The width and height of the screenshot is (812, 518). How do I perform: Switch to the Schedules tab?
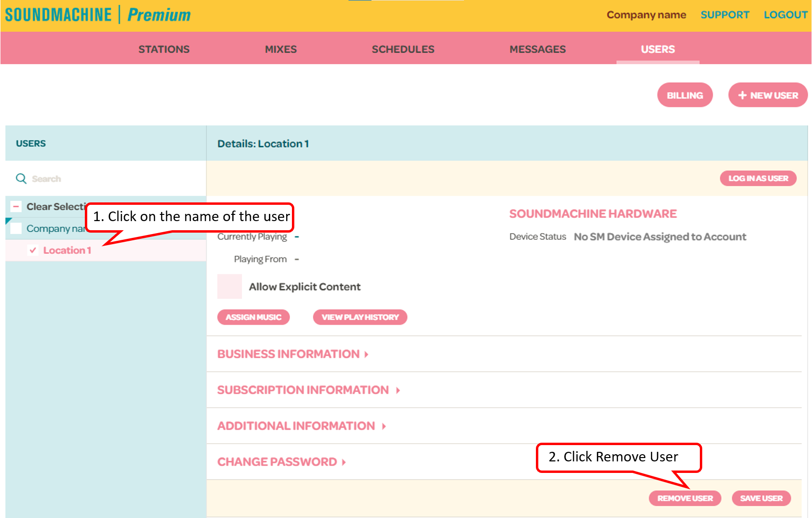tap(403, 49)
